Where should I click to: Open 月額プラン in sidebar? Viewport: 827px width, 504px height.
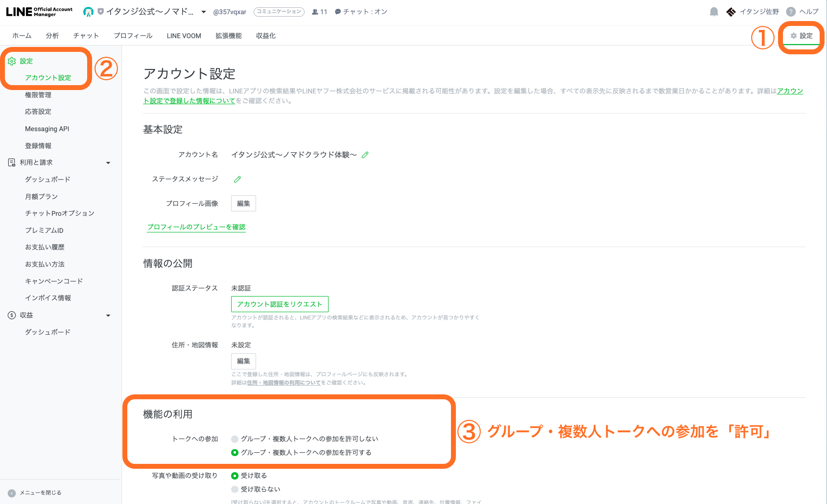[x=41, y=197]
